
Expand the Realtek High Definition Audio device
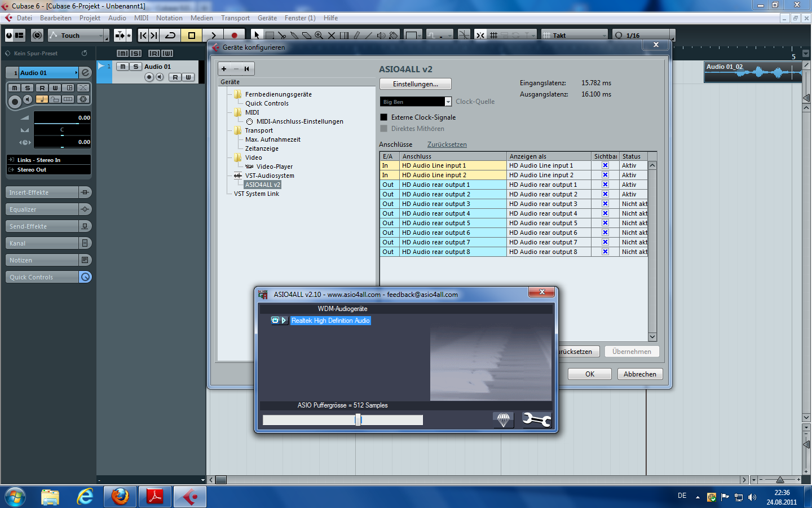[x=284, y=320]
